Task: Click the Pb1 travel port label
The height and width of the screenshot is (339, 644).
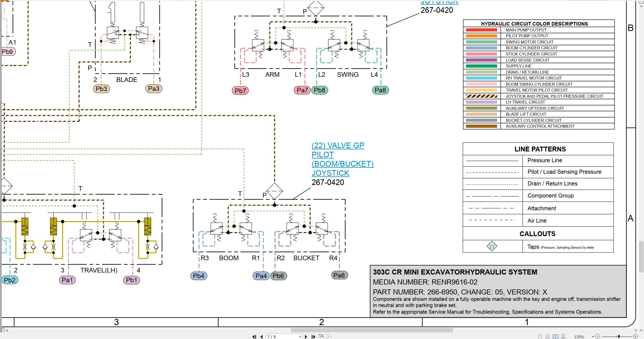Action: pos(131,280)
